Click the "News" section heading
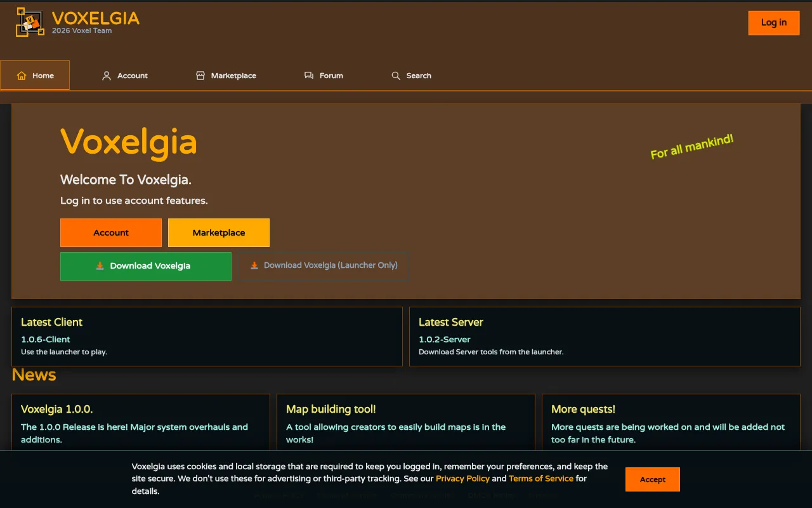This screenshot has height=508, width=812. (34, 375)
